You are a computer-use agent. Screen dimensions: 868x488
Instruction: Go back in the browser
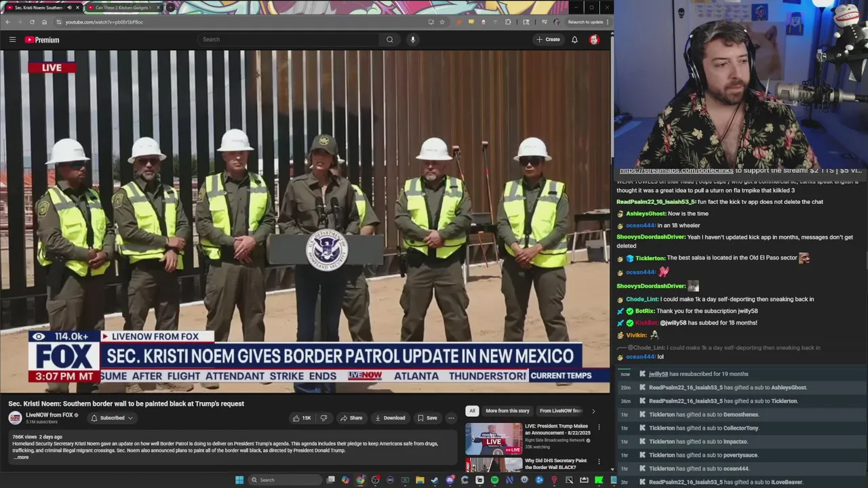7,22
